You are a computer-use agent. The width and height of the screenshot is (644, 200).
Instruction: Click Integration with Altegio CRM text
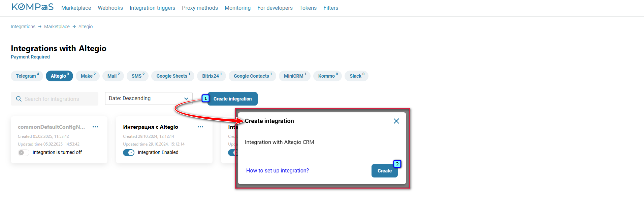[279, 142]
